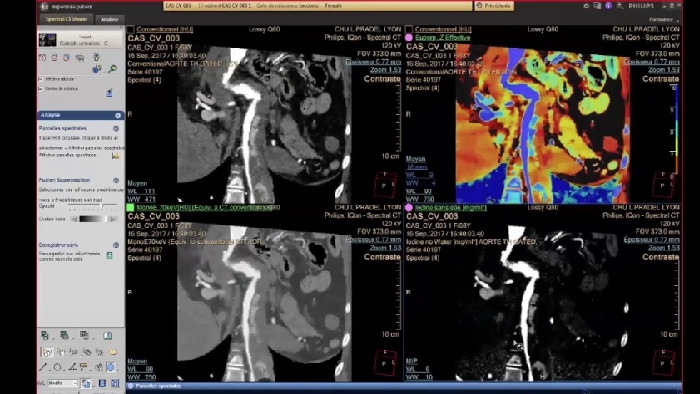Open the book icon in lower toolbar
This screenshot has width=700, height=394.
[x=108, y=336]
